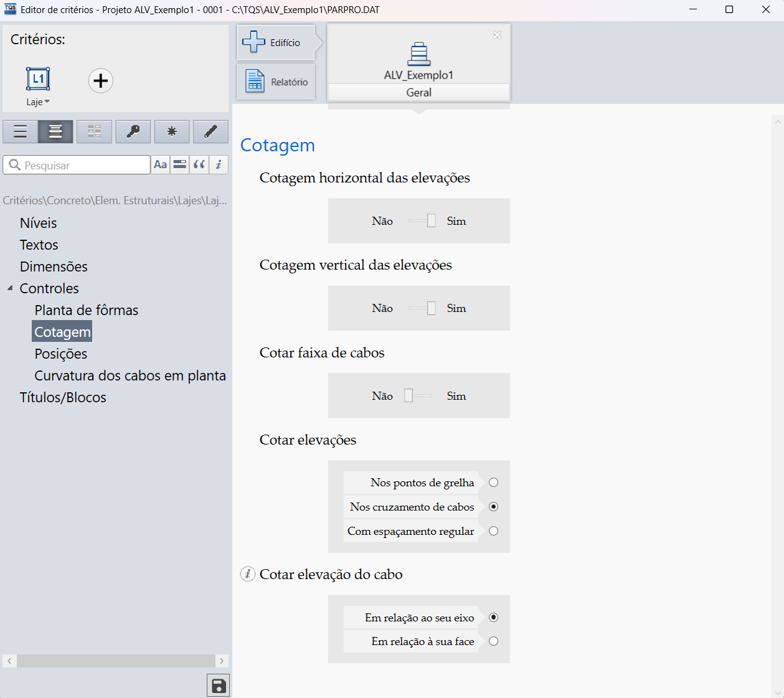Viewport: 784px width, 698px height.
Task: Open the Laje dropdown arrow
Action: [47, 102]
